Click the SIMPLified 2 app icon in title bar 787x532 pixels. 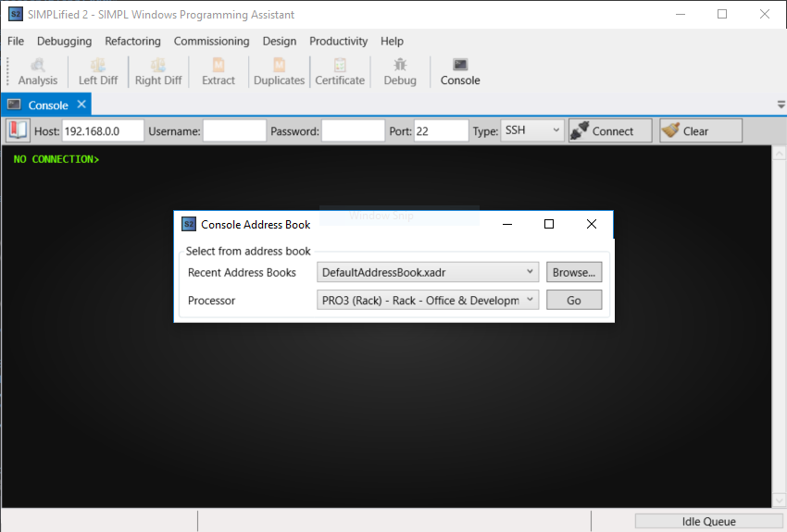pos(16,14)
